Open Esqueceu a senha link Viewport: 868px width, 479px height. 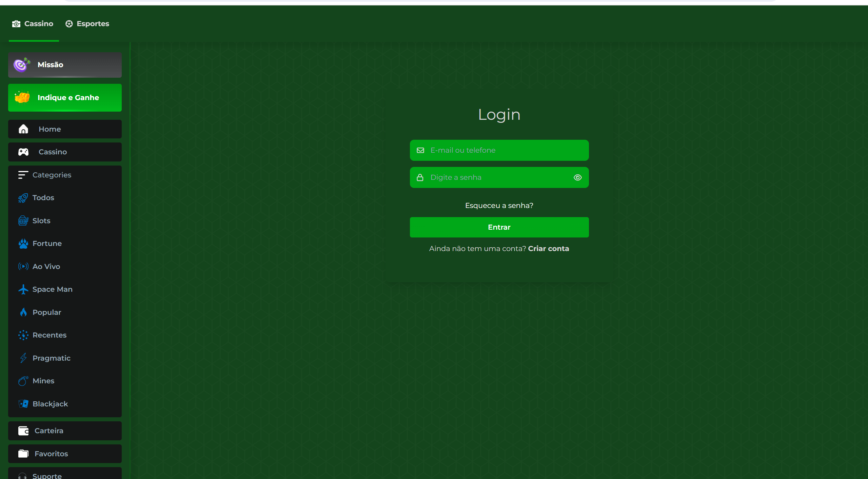tap(499, 206)
